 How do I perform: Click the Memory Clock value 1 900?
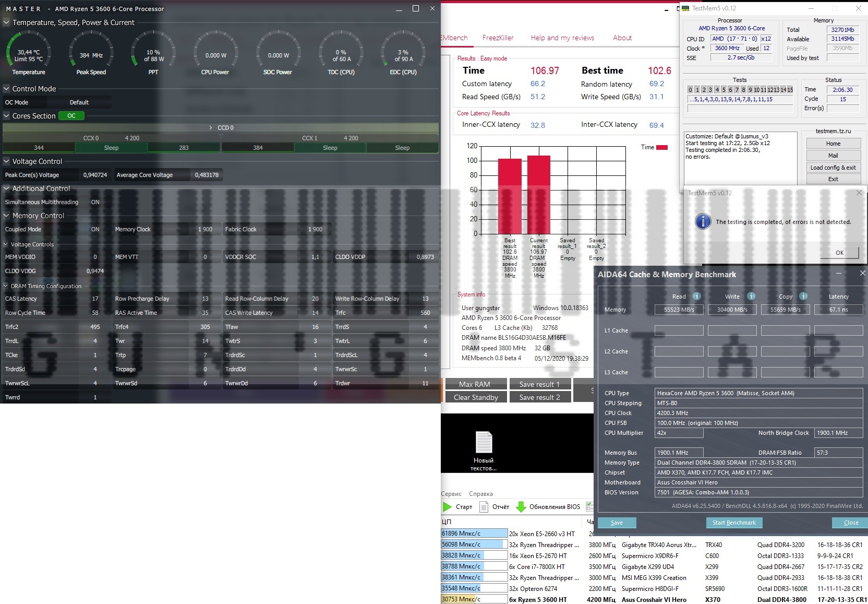point(205,229)
